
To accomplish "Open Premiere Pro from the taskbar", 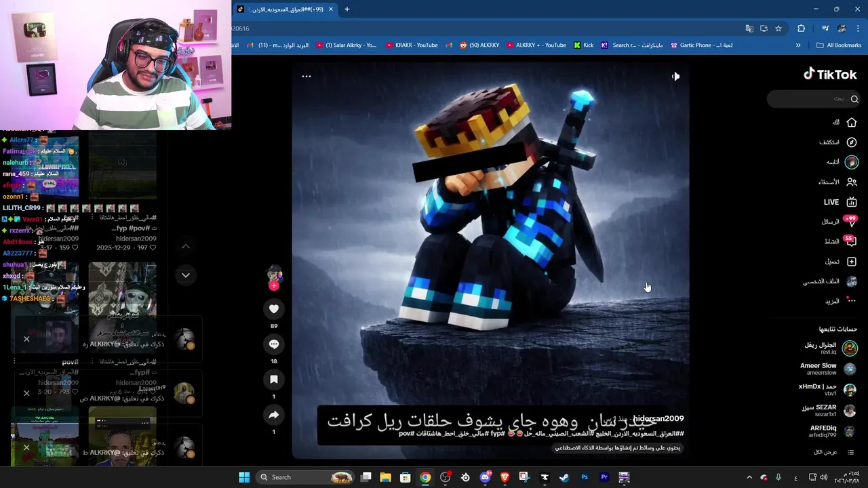I will 604,477.
